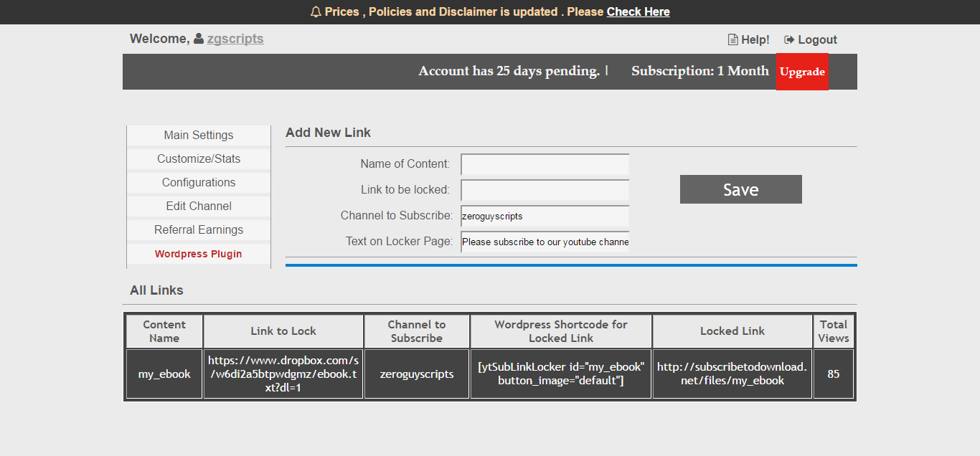Open Customize/Stats menu item

coord(199,159)
